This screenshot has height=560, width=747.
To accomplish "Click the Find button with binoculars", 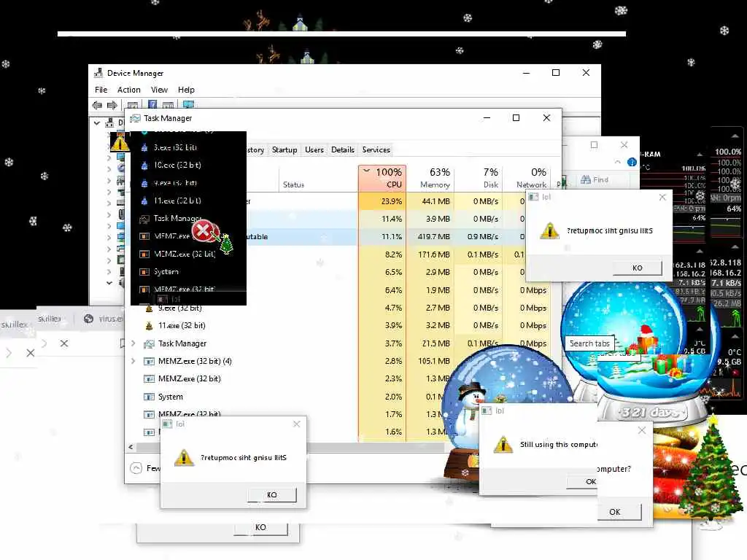I will [594, 179].
